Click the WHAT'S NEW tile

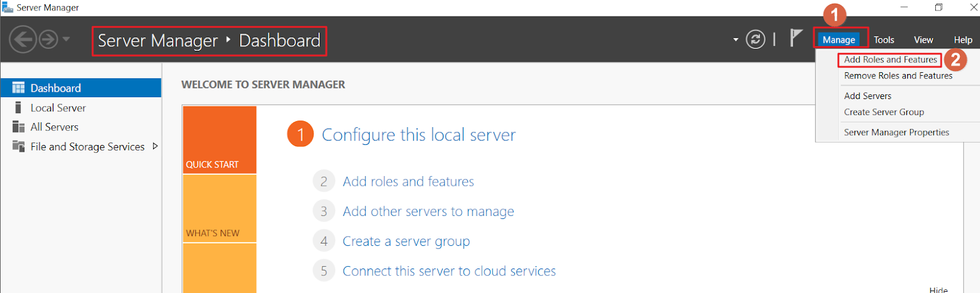point(219,209)
